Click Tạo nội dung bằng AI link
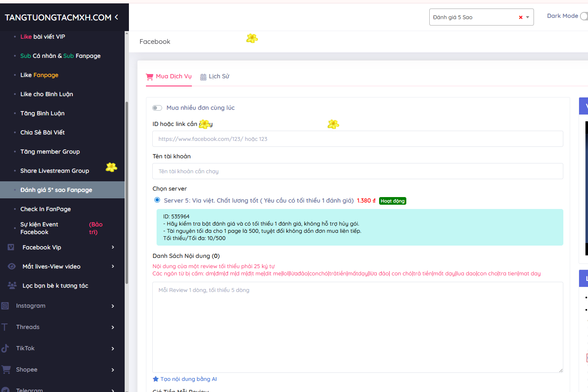Screen dimensions: 588x392 [x=188, y=379]
